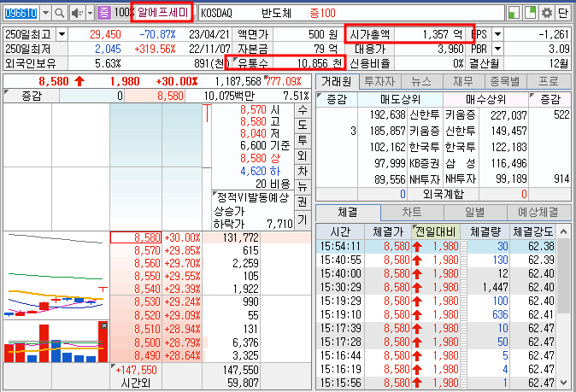Open the 체결 tab
Screen dimensions: 576x392
point(348,212)
